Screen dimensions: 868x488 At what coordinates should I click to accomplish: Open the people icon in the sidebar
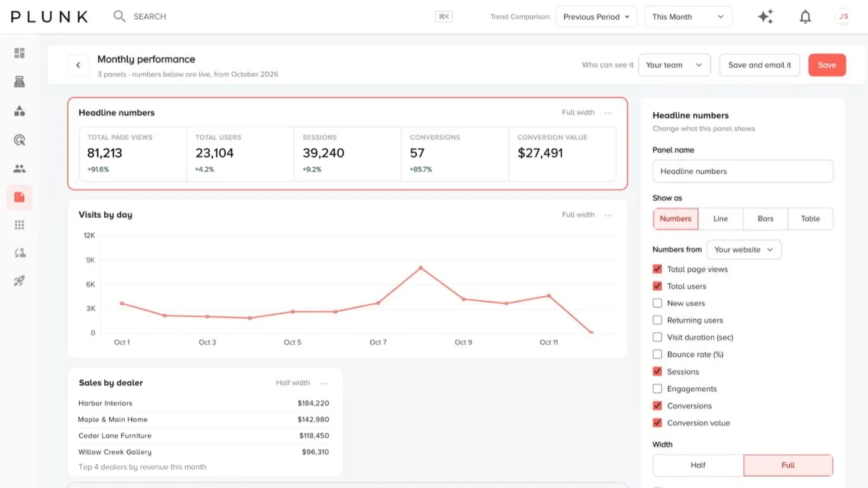(19, 169)
